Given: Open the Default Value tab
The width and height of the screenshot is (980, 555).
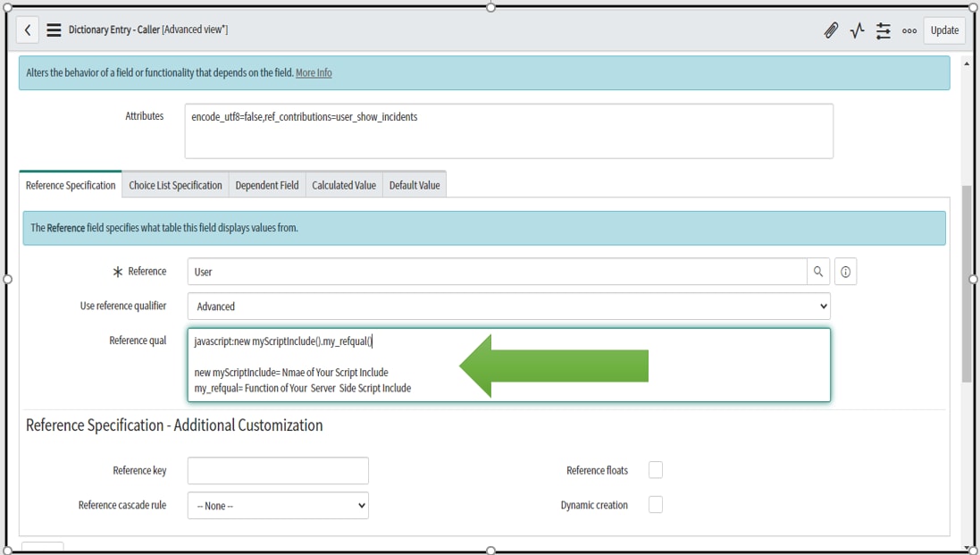Looking at the screenshot, I should pyautogui.click(x=415, y=185).
